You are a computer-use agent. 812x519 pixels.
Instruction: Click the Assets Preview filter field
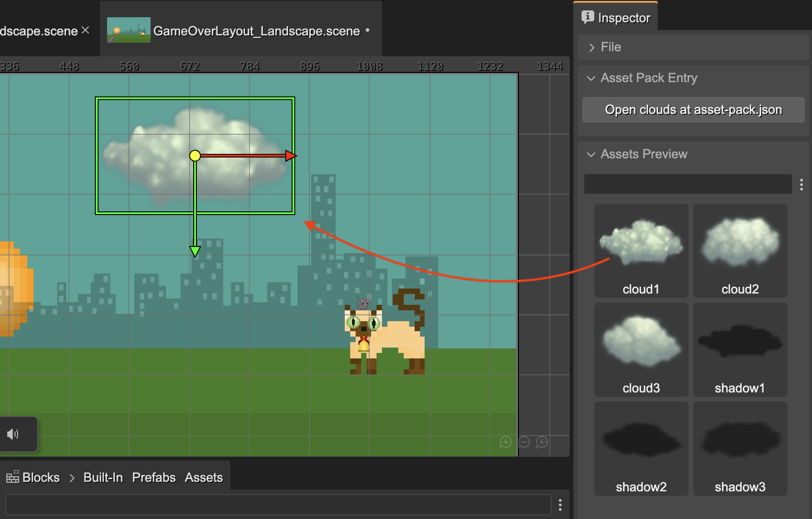688,184
